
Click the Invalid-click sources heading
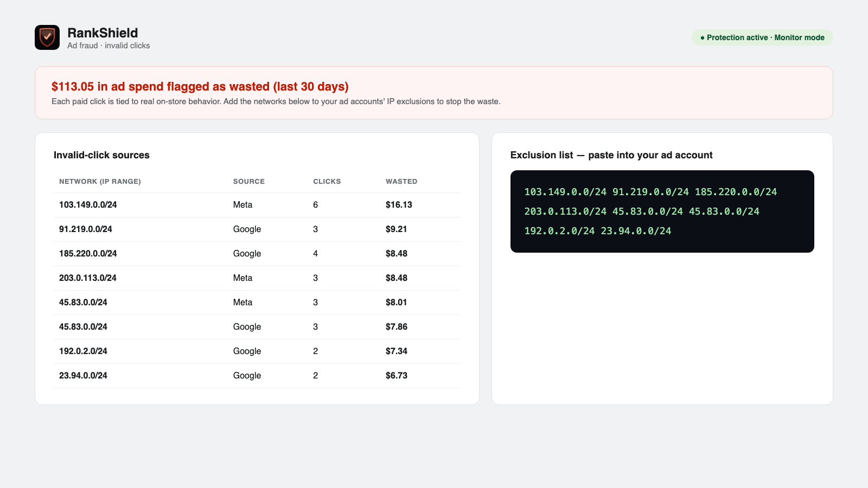tap(101, 155)
